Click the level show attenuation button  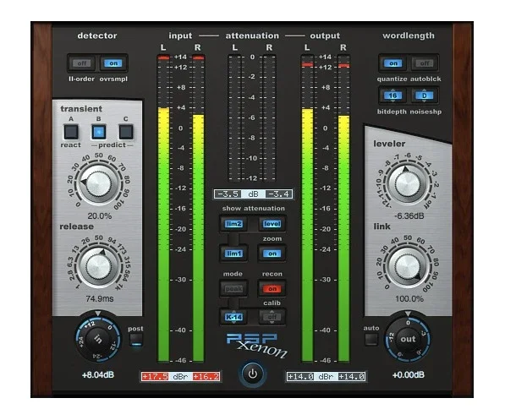tap(272, 224)
